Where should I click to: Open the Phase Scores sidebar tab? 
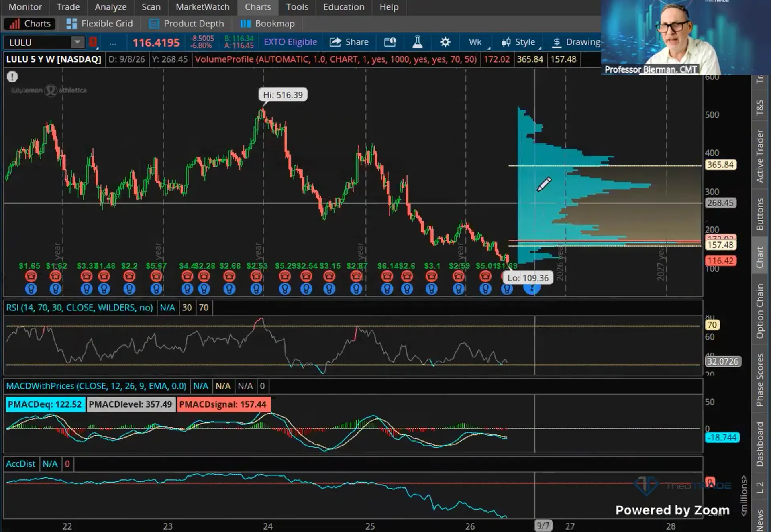coord(760,379)
